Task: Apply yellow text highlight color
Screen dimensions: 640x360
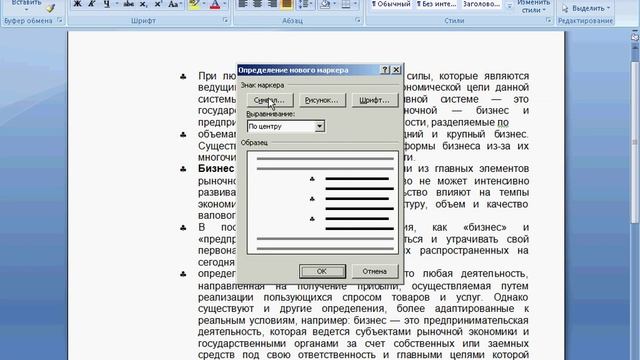Action: pos(194,4)
